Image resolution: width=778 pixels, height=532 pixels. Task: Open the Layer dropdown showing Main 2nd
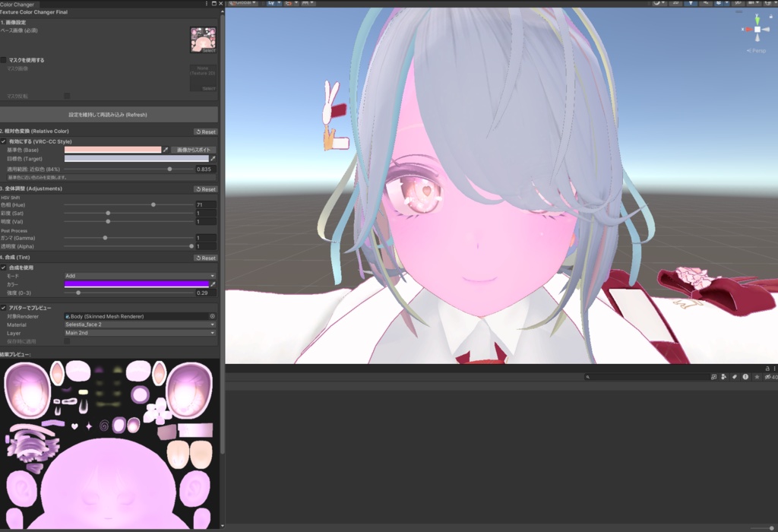tap(139, 332)
